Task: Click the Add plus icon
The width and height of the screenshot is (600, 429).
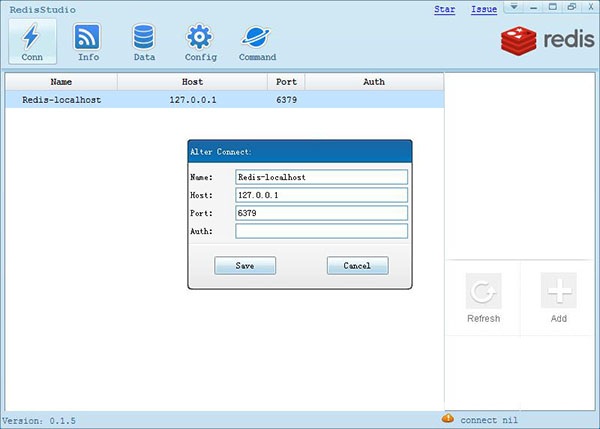Action: [x=558, y=299]
